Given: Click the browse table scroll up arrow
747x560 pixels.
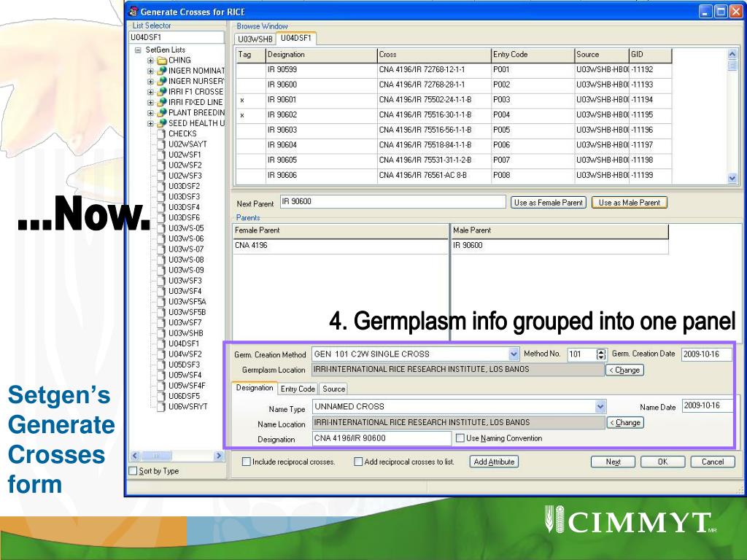Looking at the screenshot, I should (x=732, y=54).
